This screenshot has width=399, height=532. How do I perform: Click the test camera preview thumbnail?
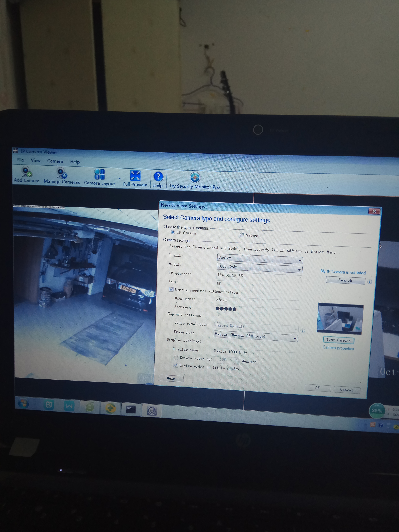click(340, 319)
